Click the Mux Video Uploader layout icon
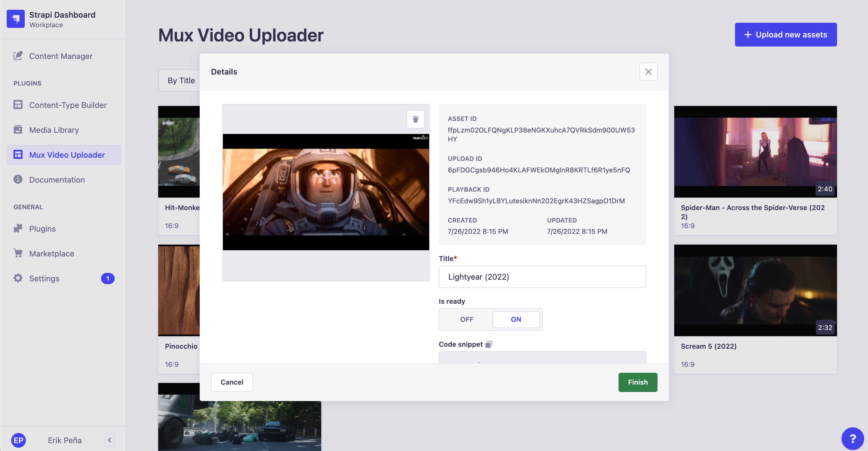Viewport: 868px width, 451px height. click(18, 154)
